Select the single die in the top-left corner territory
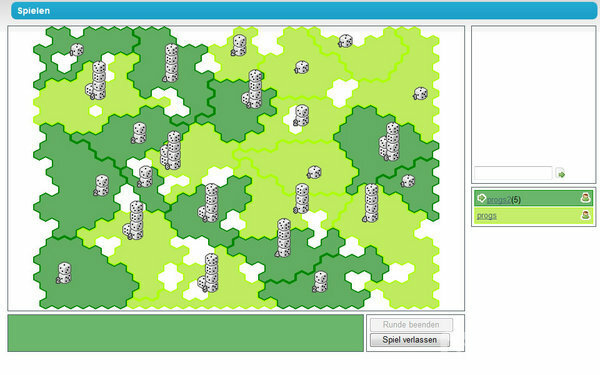600x375 pixels. (77, 50)
